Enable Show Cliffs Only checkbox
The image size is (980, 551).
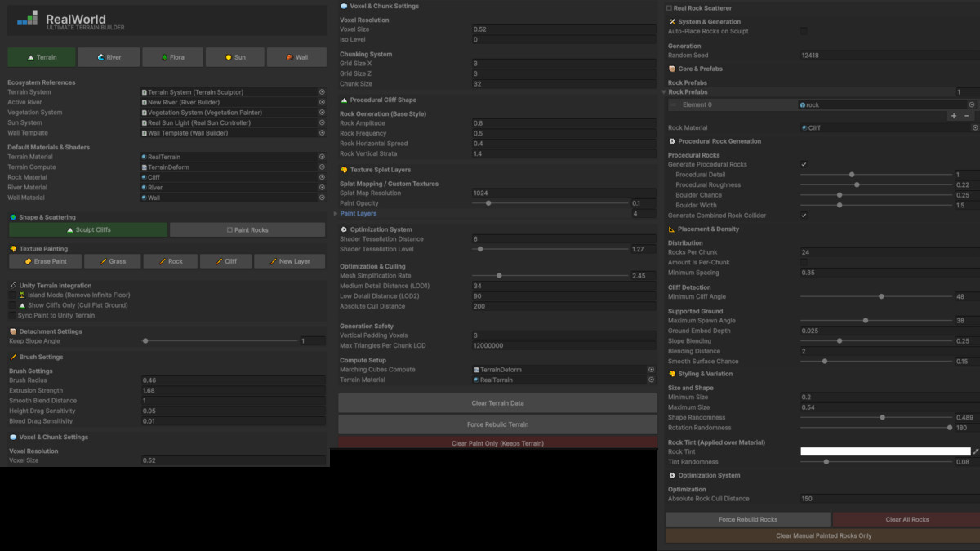click(12, 305)
